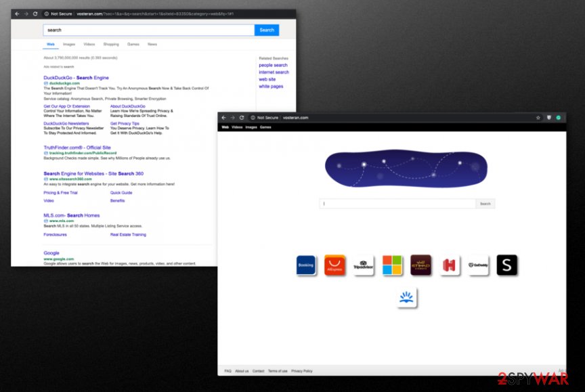Open Get Privacy Tips sublink
The image size is (585, 392).
(125, 123)
